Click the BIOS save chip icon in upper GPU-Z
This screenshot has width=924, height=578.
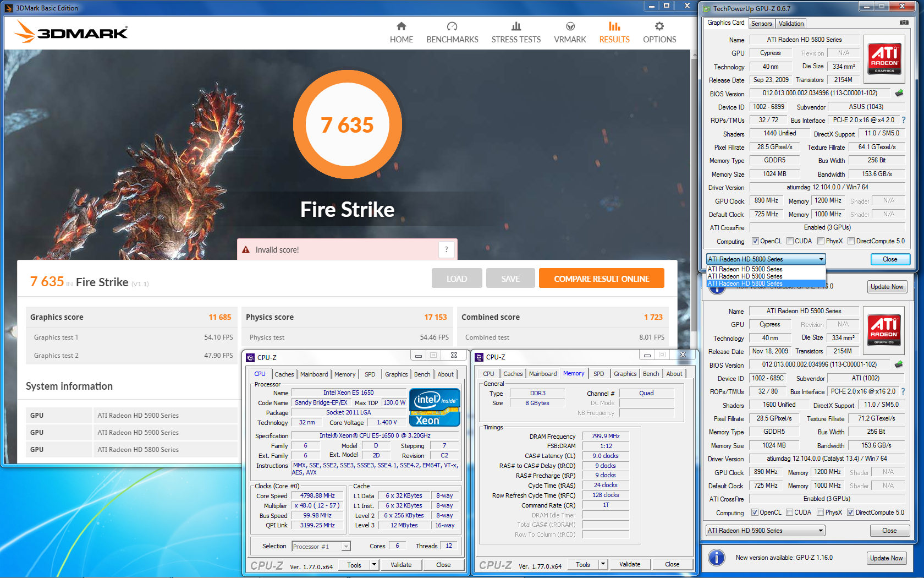point(899,93)
